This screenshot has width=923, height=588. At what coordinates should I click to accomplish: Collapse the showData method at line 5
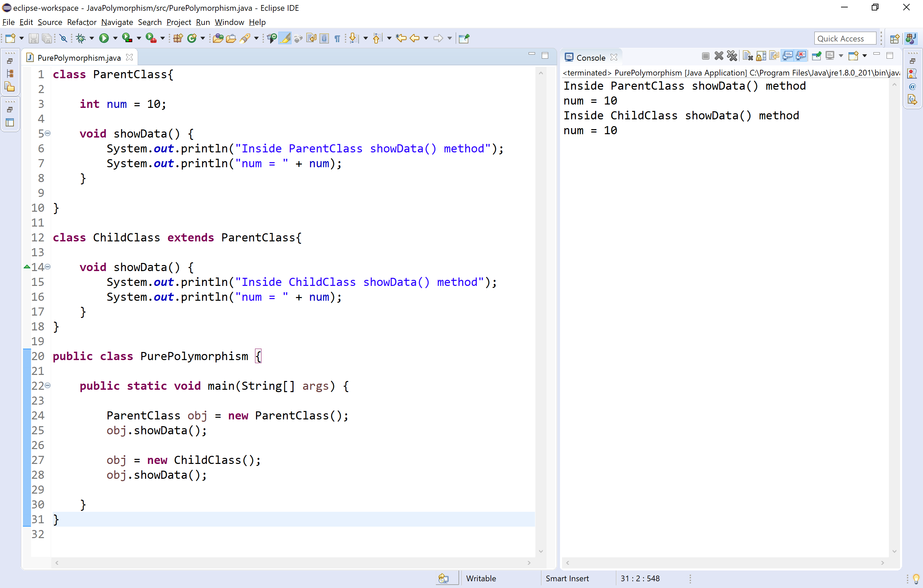tap(48, 133)
